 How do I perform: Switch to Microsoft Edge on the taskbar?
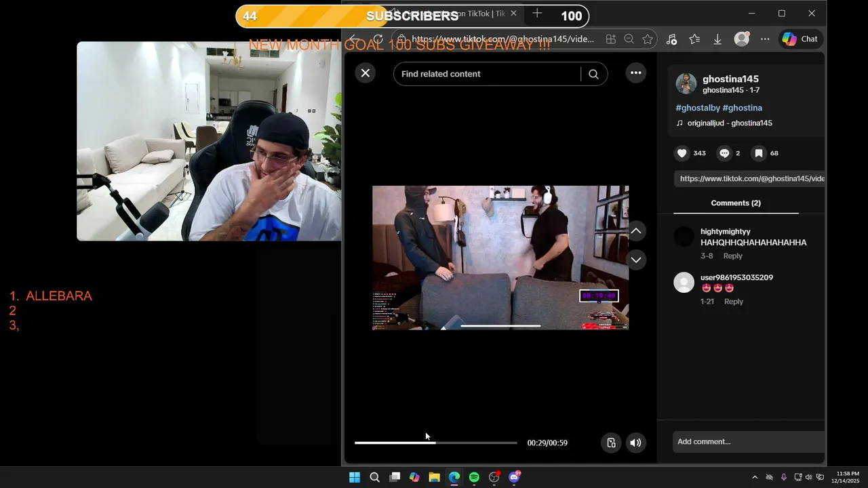coord(454,477)
